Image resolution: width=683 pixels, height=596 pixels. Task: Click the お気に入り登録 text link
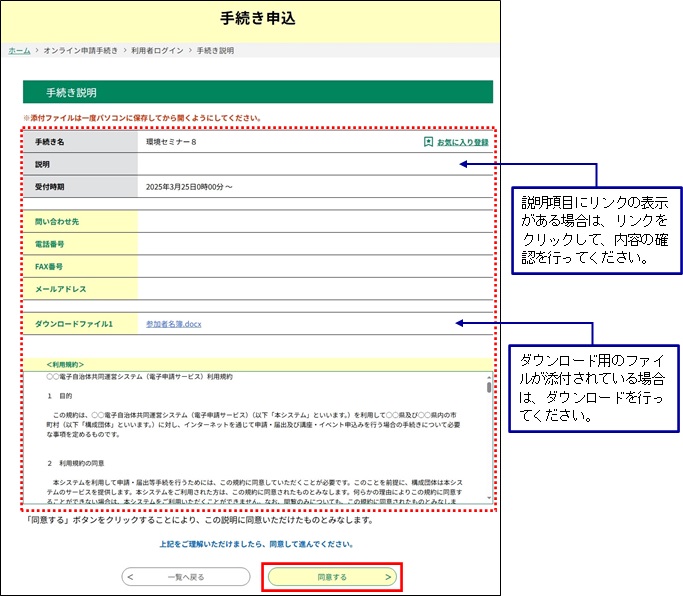click(x=462, y=143)
